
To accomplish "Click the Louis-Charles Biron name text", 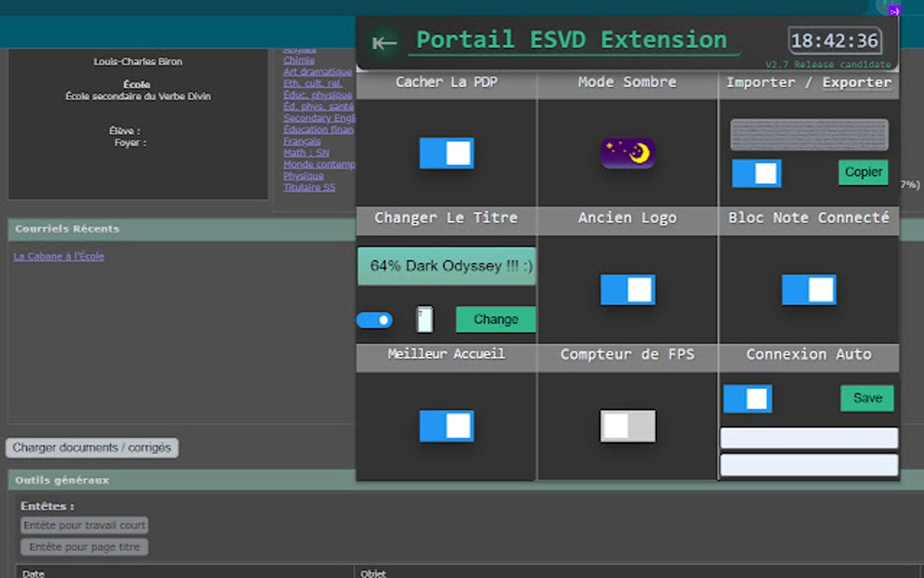I will tap(138, 62).
